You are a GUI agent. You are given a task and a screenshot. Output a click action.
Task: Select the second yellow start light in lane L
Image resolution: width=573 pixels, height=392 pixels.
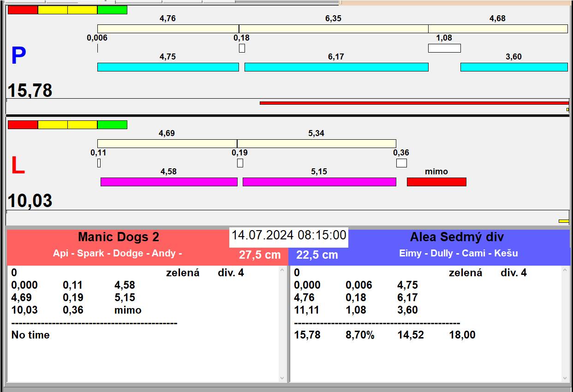83,125
